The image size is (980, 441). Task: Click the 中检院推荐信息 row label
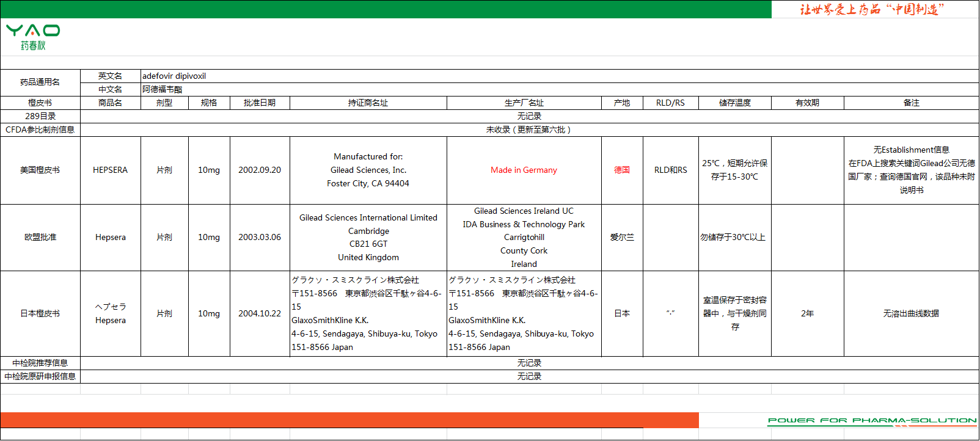[x=40, y=363]
